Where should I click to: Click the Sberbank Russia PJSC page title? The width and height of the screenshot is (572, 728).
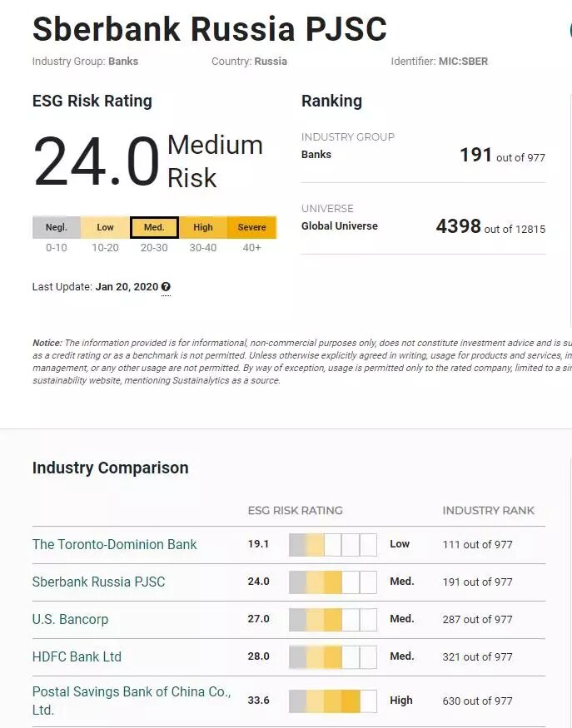point(210,29)
